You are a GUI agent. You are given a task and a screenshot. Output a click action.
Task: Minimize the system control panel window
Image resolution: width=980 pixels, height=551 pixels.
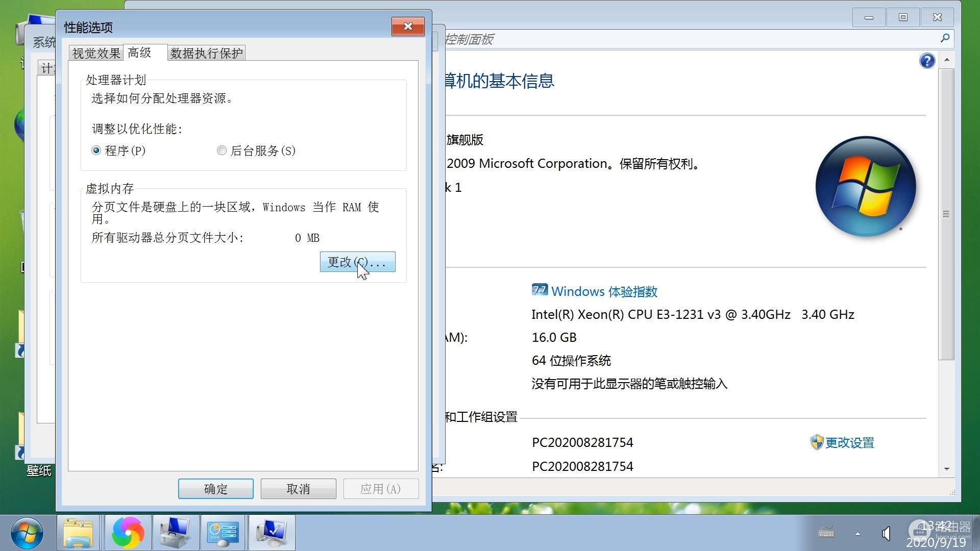coord(869,17)
